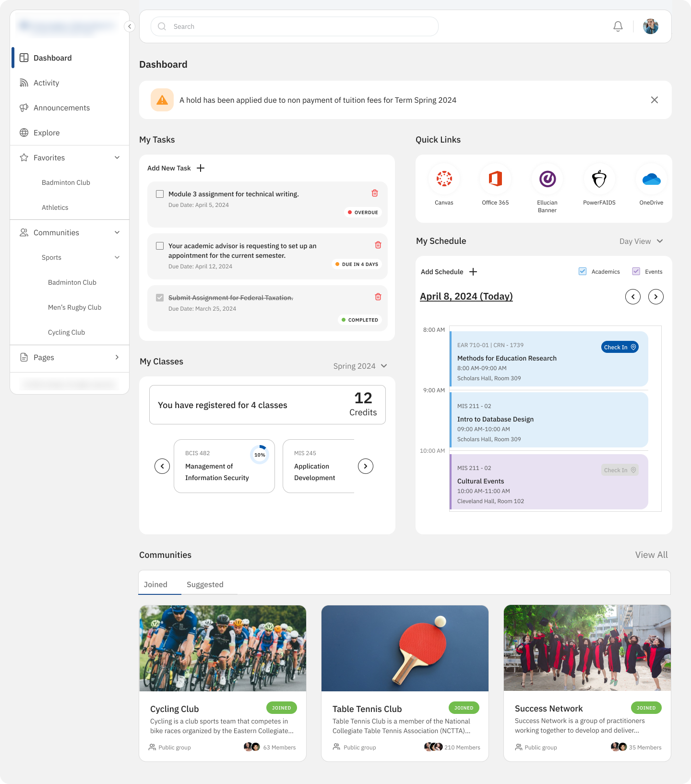The width and height of the screenshot is (691, 784).
Task: Click the April 8, 2024 (Today) date link
Action: coord(466,296)
